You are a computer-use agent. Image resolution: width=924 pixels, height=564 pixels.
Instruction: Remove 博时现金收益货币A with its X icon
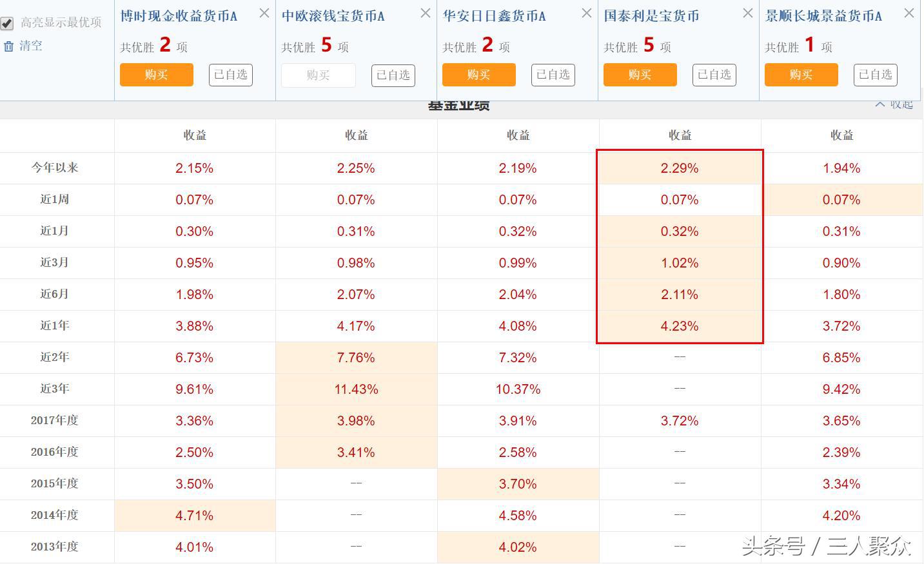(x=264, y=13)
